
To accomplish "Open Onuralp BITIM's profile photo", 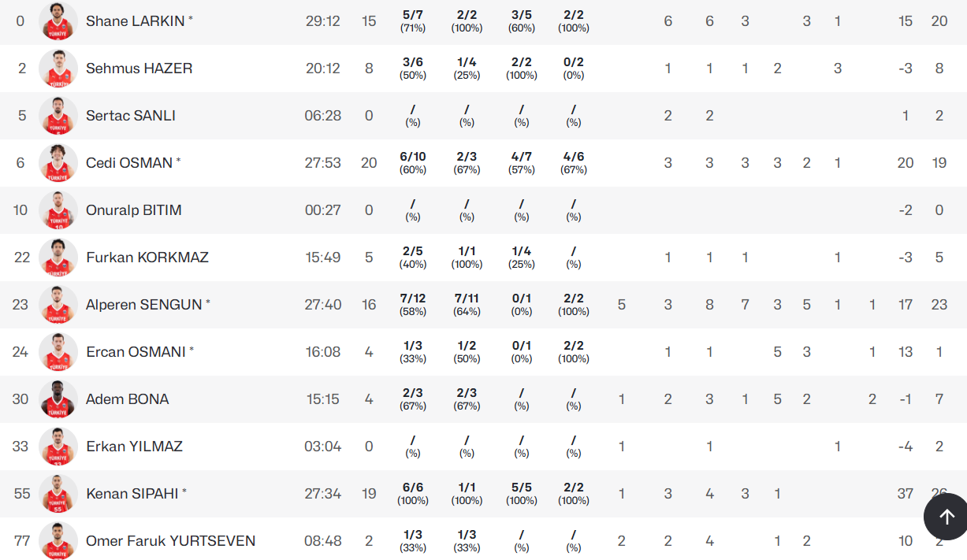I will (x=58, y=210).
